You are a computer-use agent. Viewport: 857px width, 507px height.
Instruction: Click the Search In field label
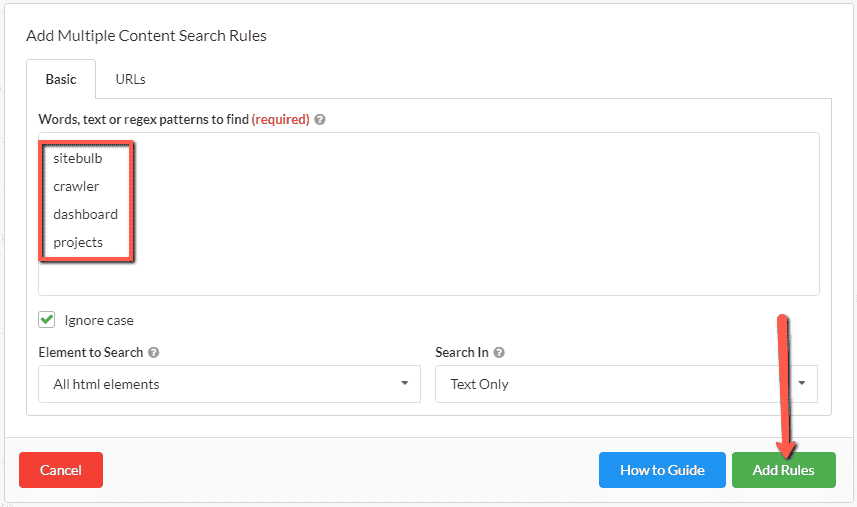click(x=462, y=352)
